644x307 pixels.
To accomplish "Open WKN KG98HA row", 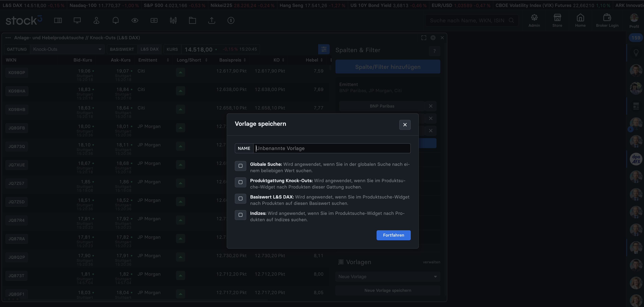I will coord(17,91).
